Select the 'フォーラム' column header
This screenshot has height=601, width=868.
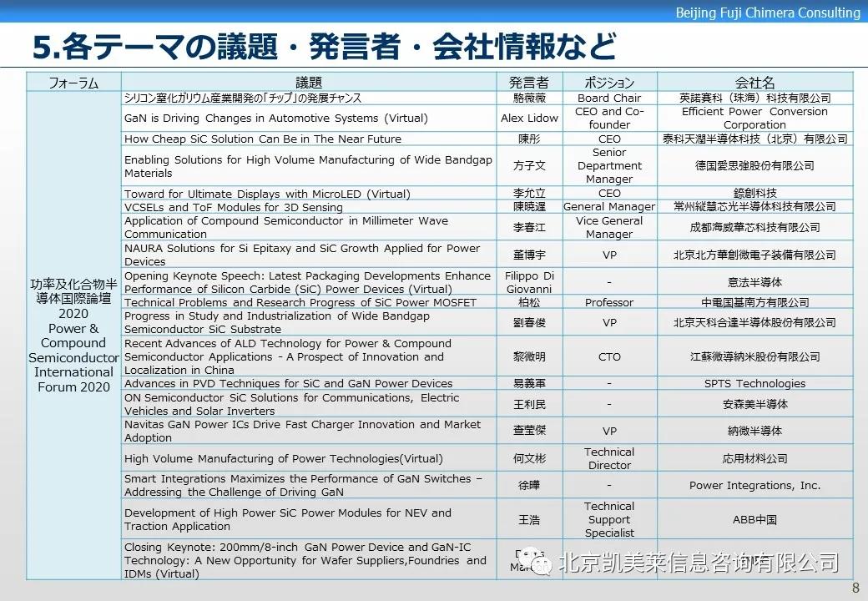pyautogui.click(x=73, y=83)
